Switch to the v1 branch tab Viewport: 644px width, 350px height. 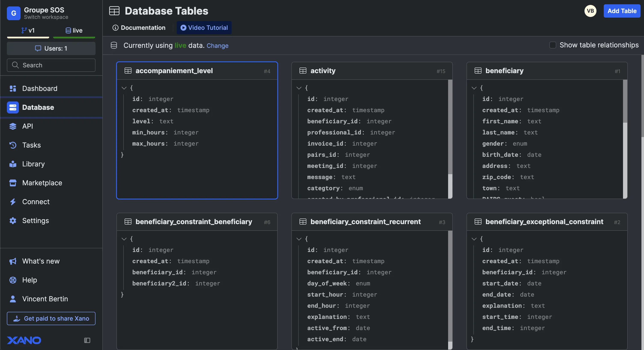pyautogui.click(x=28, y=30)
